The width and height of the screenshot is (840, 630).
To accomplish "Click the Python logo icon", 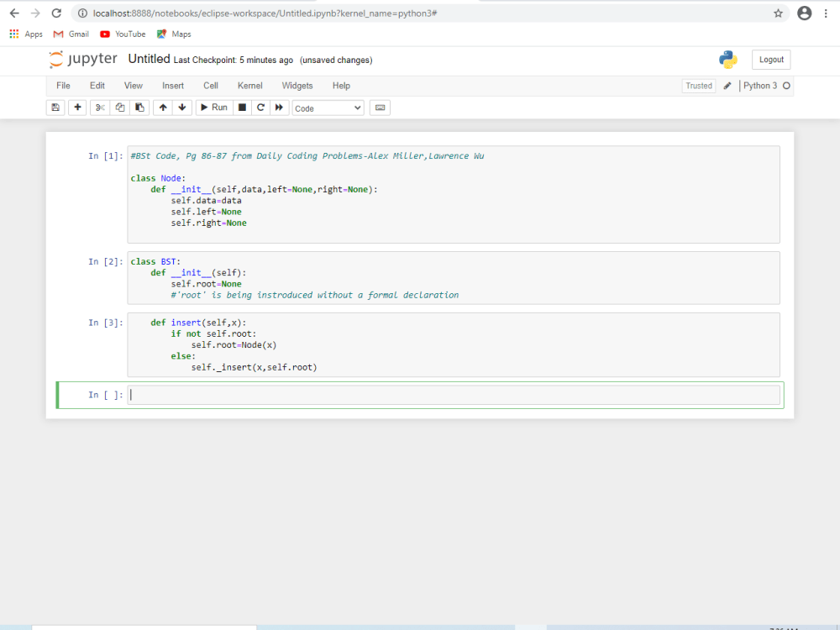I will pos(728,60).
